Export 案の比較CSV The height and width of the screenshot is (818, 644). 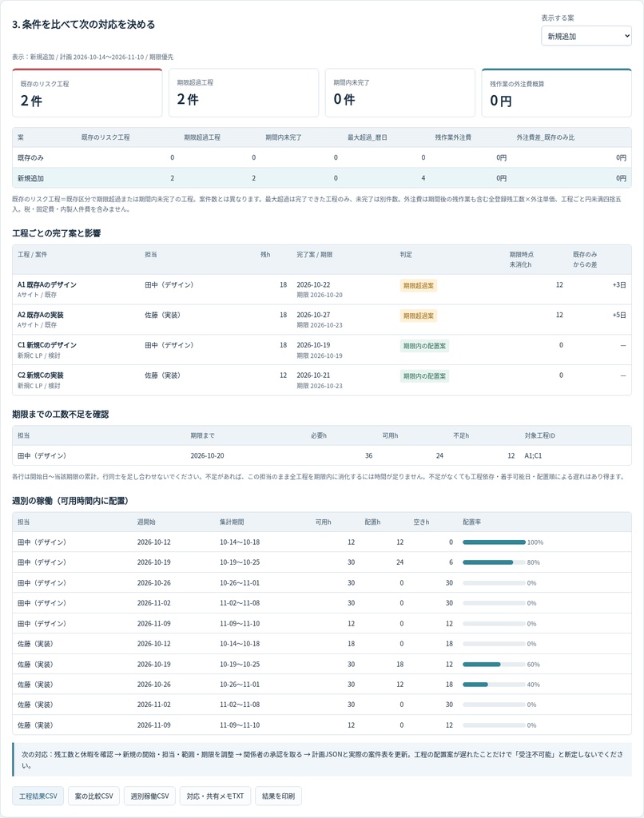point(94,796)
